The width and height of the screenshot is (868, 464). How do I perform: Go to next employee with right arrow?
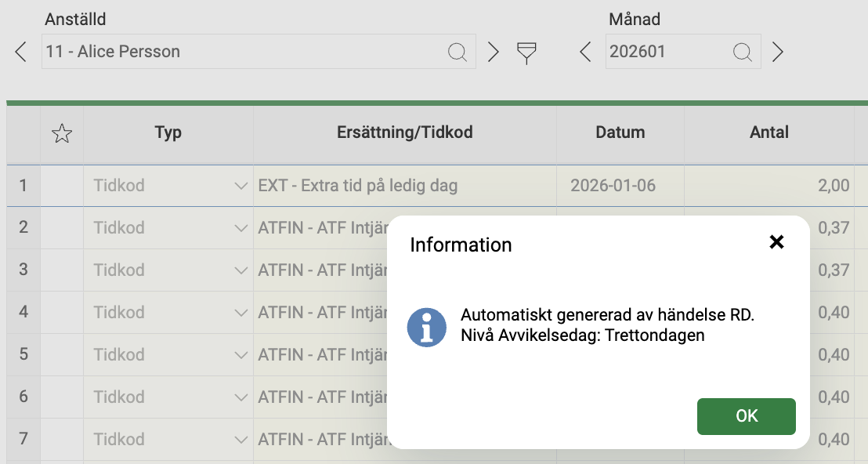[493, 52]
